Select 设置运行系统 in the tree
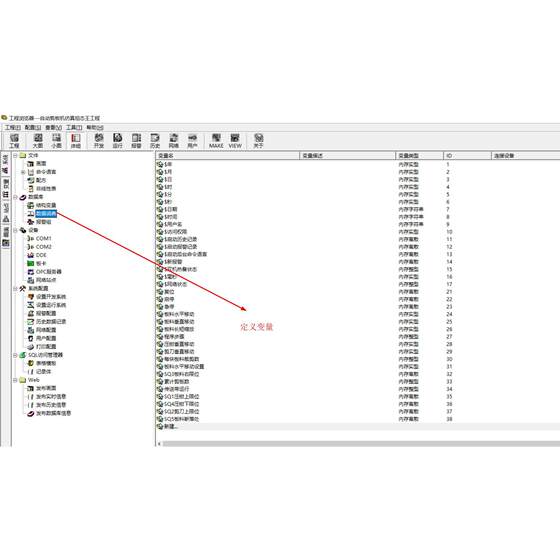 51,305
